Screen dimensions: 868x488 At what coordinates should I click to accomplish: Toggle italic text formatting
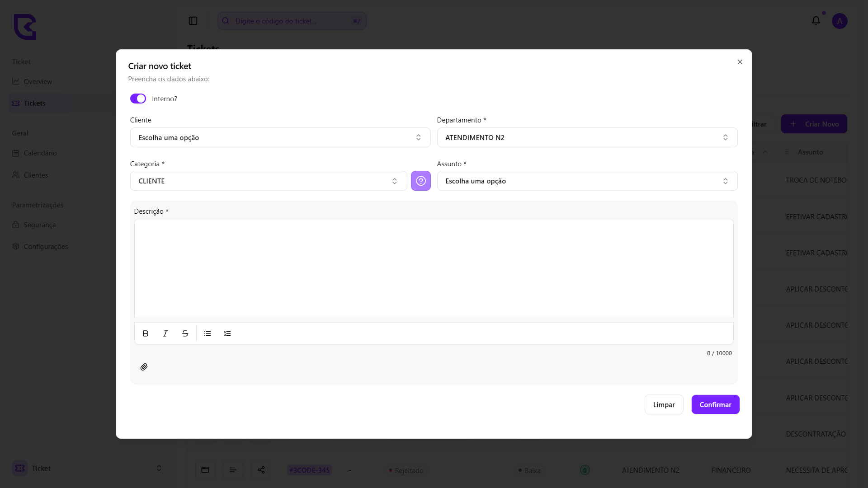[165, 333]
